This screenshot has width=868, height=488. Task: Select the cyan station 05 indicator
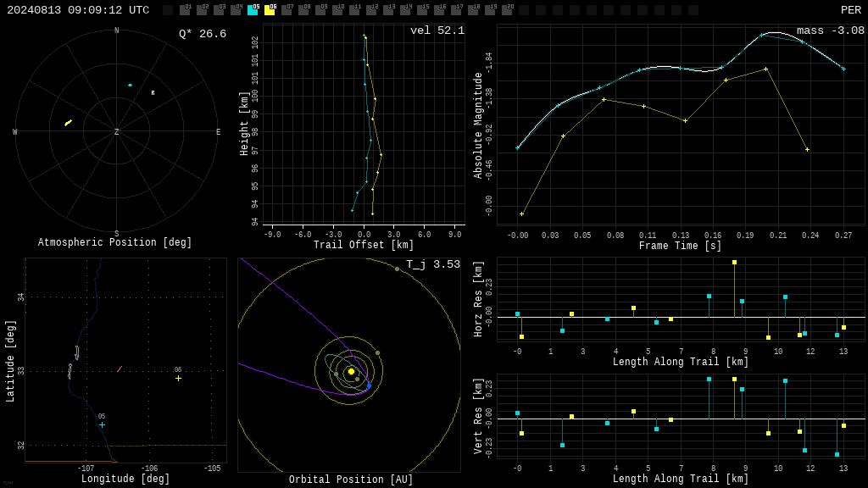(x=253, y=10)
